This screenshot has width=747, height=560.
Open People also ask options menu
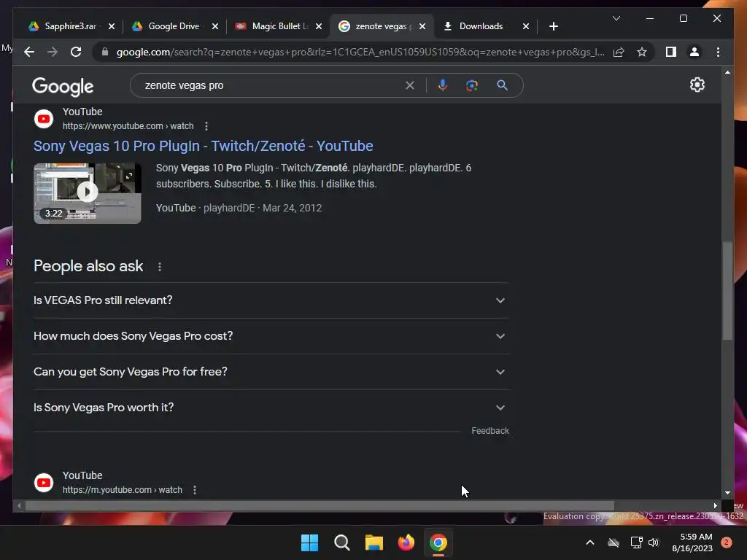pyautogui.click(x=160, y=267)
